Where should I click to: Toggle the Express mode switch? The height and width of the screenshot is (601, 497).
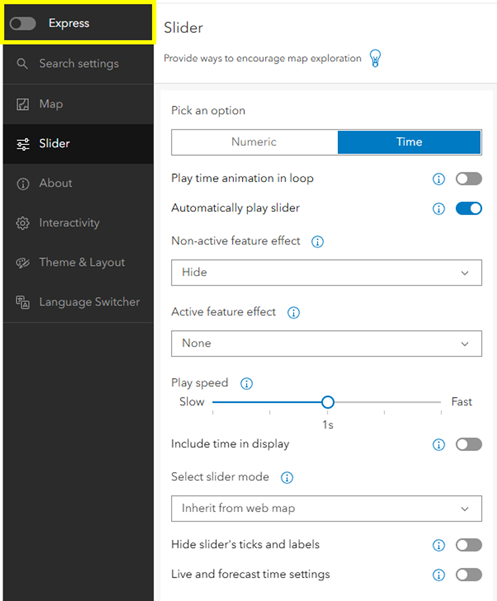(x=23, y=23)
